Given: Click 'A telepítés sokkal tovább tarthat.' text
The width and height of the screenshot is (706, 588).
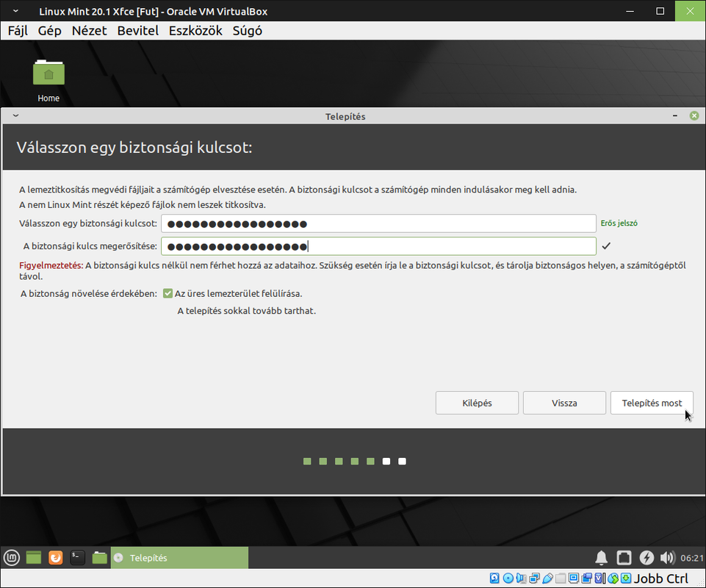Looking at the screenshot, I should pyautogui.click(x=247, y=311).
